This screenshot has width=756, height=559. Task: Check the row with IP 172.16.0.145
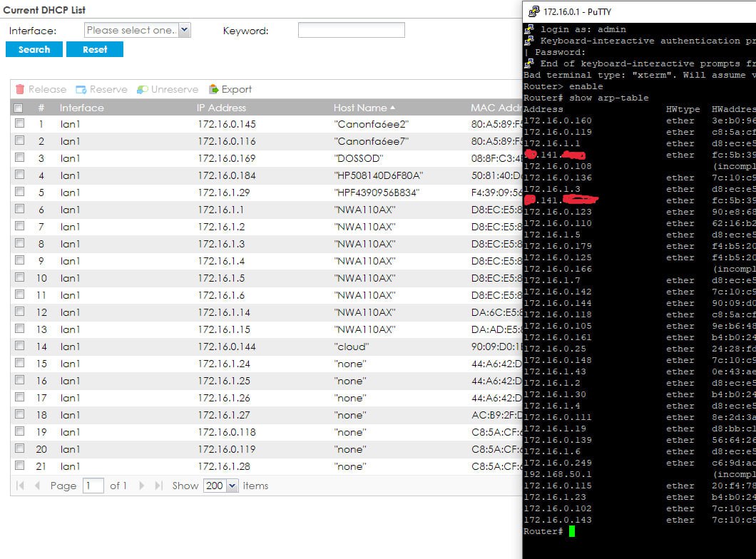click(x=20, y=123)
